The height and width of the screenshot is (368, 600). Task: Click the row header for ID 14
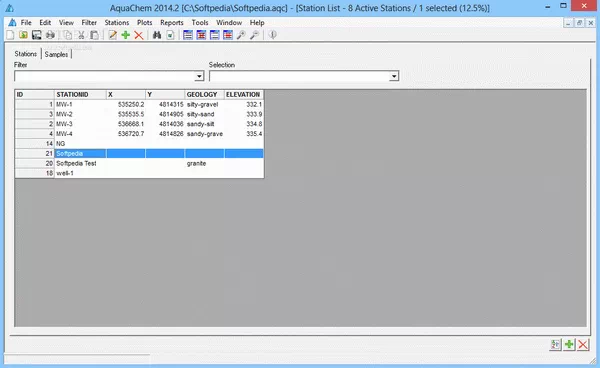pyautogui.click(x=34, y=144)
